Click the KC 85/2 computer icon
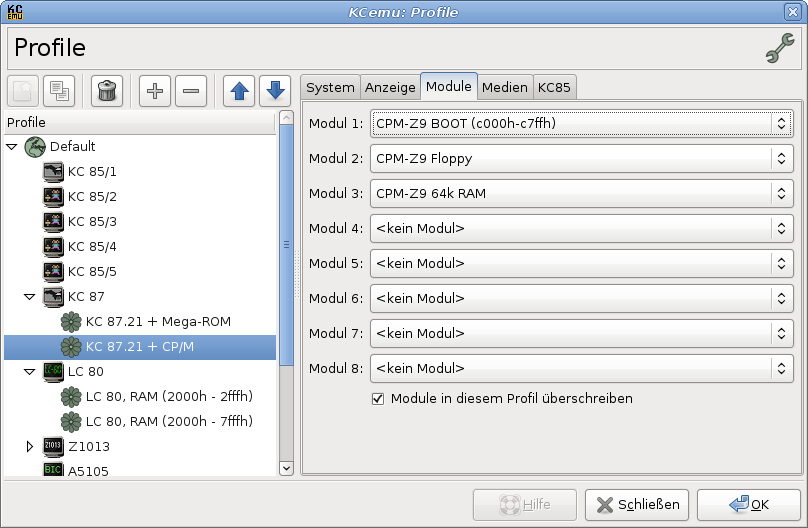The image size is (808, 528). (53, 197)
